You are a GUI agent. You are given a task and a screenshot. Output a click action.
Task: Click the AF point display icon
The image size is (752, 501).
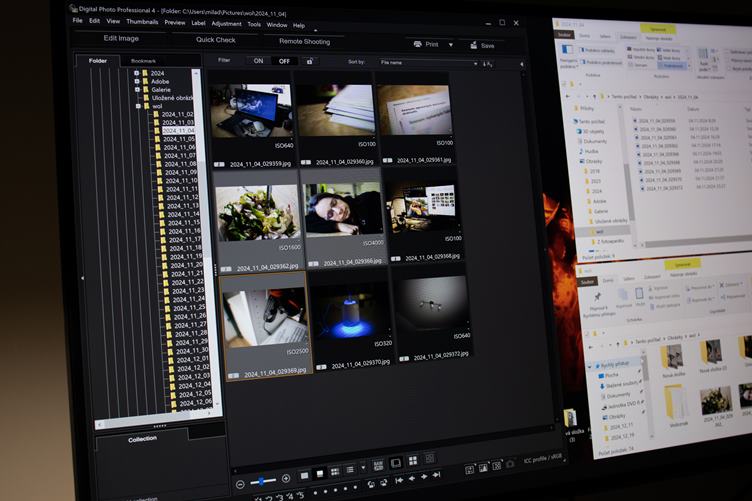coord(470,470)
